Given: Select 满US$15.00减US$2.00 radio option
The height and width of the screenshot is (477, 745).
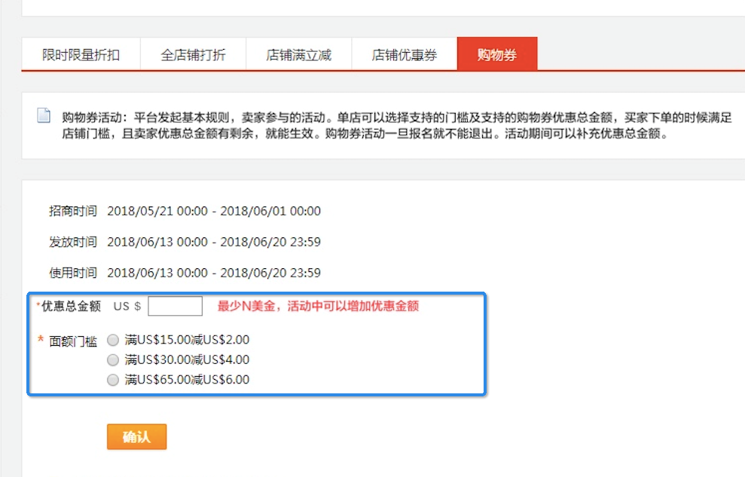Looking at the screenshot, I should [x=113, y=340].
